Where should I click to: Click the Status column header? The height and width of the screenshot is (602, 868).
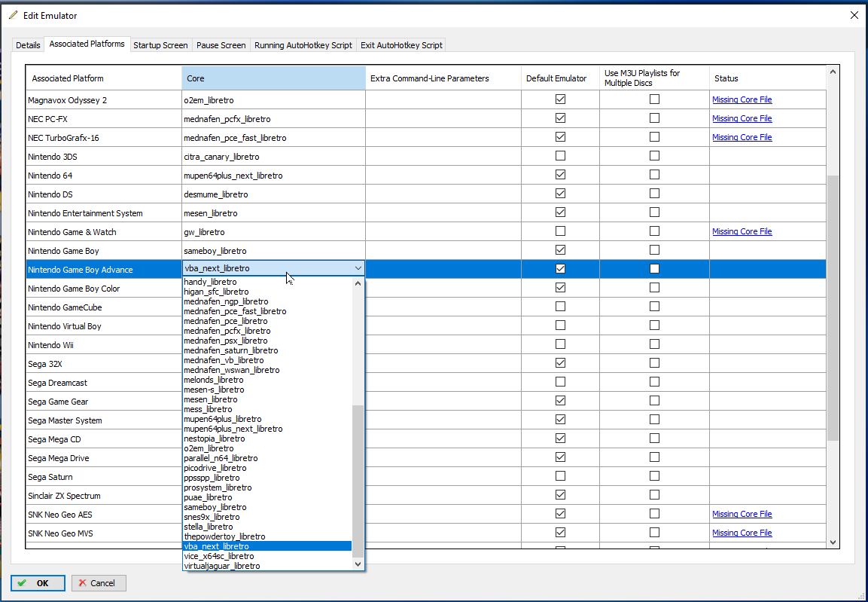[x=767, y=78]
